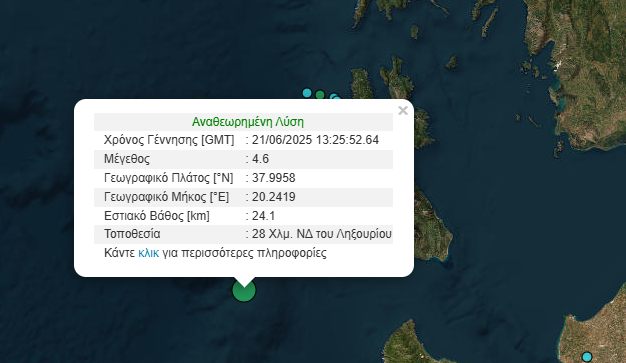Click the origin time value 21/06/2025 13:25:52.64

(315, 140)
